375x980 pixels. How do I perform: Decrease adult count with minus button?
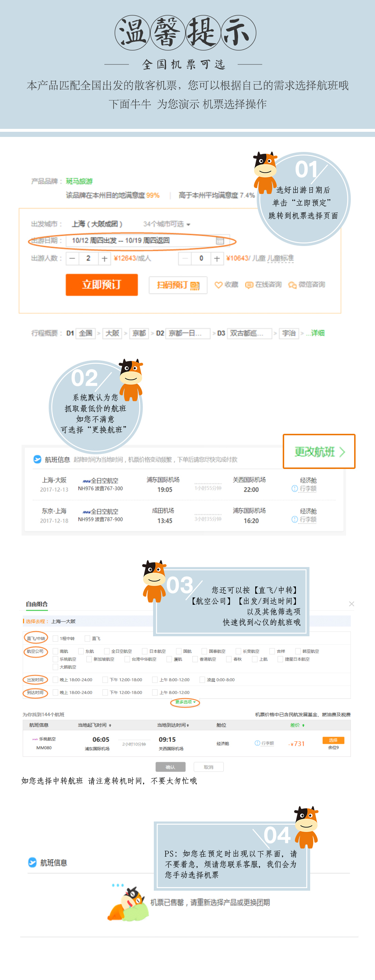tap(73, 258)
